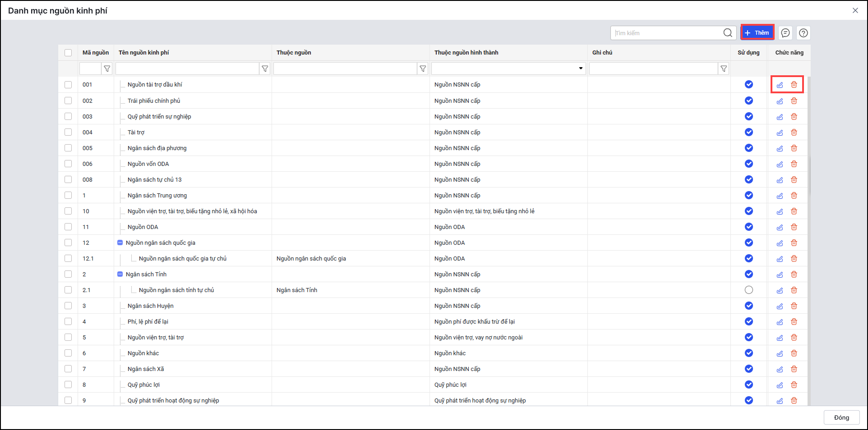This screenshot has height=430, width=868.
Task: Collapse the Nguồn ngân sách quốc gia node
Action: click(120, 242)
